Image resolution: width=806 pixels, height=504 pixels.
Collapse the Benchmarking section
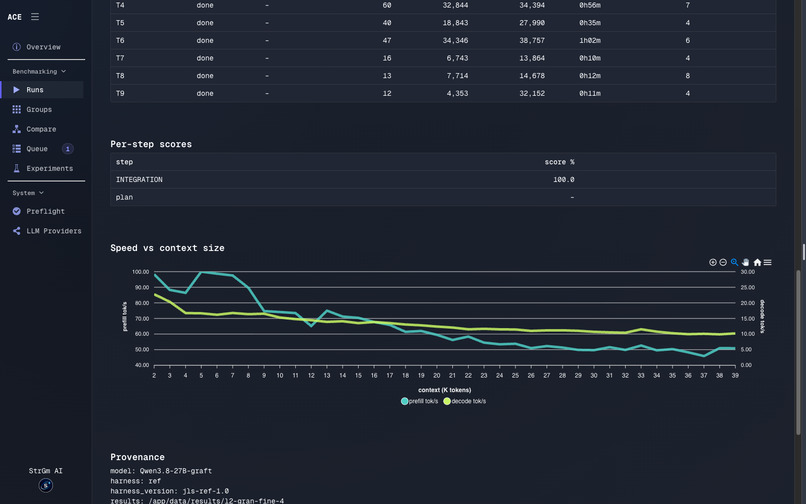click(x=39, y=71)
